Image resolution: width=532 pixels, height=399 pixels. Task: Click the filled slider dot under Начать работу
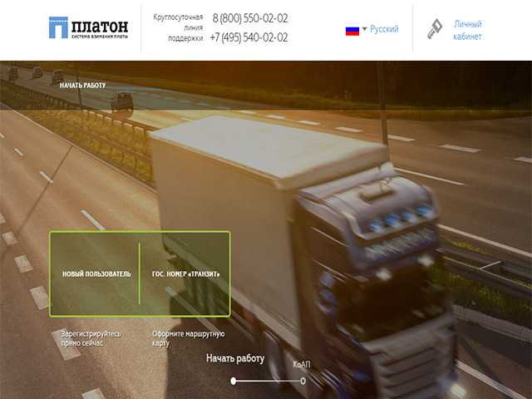tap(233, 381)
